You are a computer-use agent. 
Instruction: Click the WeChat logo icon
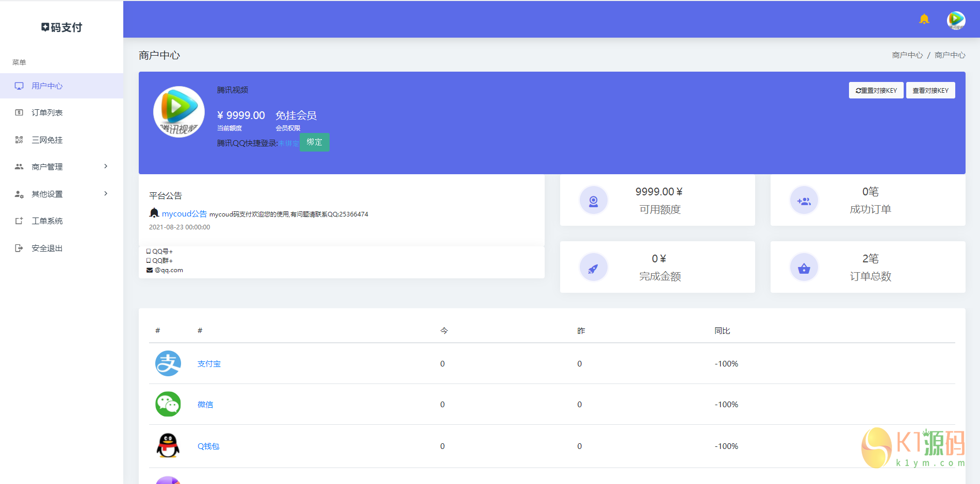click(168, 404)
